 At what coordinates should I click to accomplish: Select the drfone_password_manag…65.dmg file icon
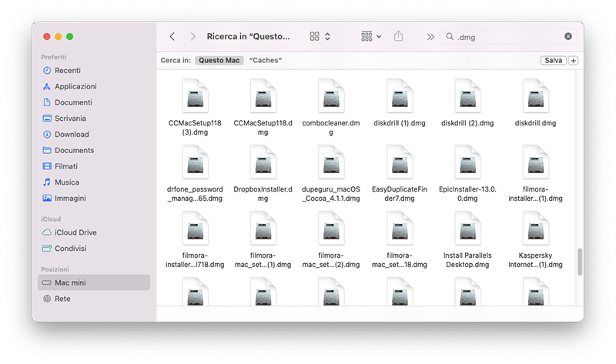(x=195, y=162)
